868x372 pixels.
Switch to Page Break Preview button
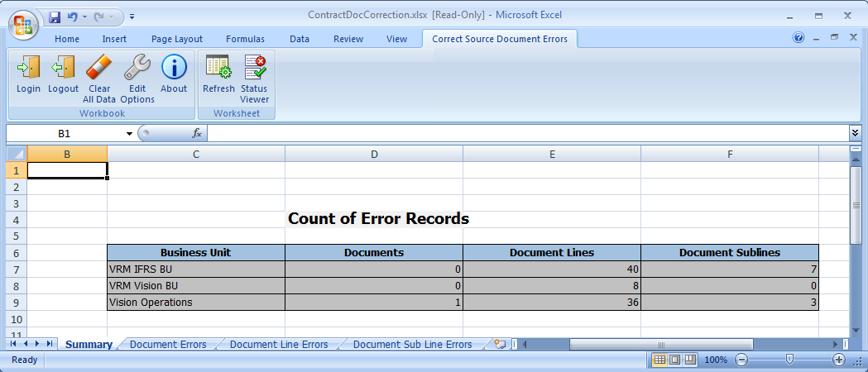[690, 360]
